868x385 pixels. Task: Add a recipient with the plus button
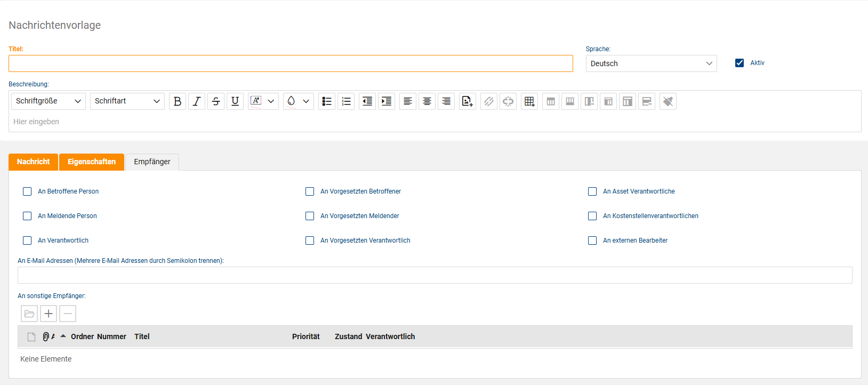(x=49, y=314)
